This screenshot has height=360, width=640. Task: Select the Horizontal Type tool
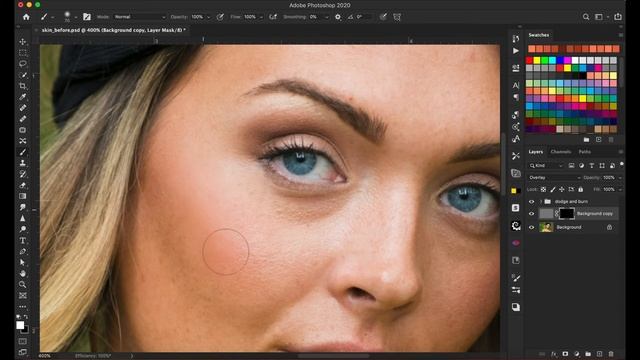point(22,240)
